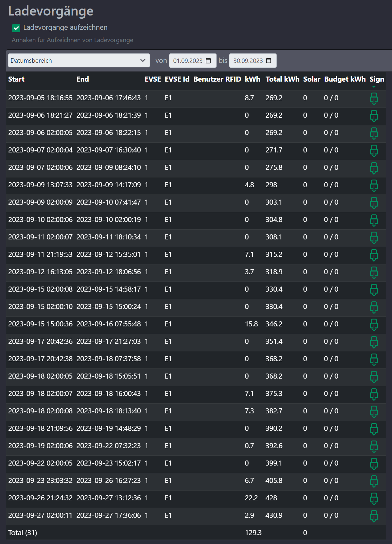Click the bis date field 30.09.2023

253,61
